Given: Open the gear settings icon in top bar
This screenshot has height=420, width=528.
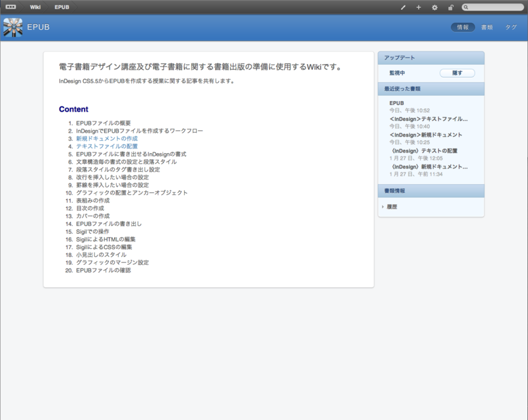Looking at the screenshot, I should (435, 7).
